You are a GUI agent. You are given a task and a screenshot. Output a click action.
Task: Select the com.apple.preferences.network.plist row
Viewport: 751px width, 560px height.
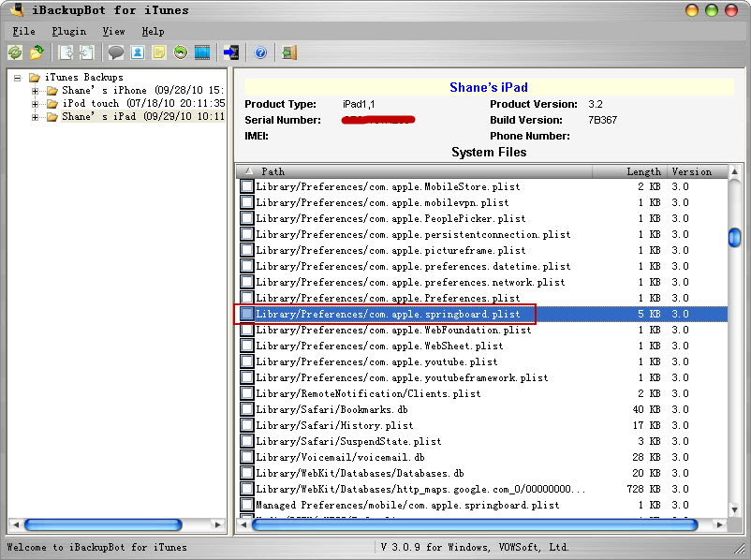click(x=482, y=282)
